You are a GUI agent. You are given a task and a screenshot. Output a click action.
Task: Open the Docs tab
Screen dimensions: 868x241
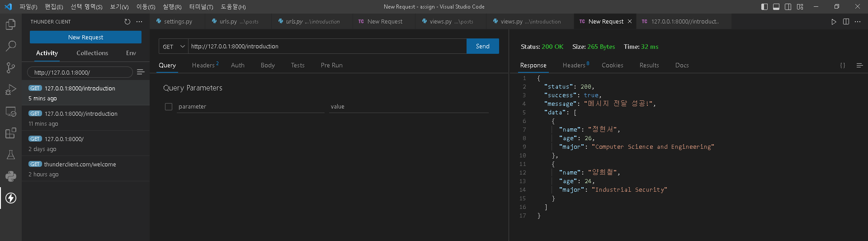tap(682, 65)
